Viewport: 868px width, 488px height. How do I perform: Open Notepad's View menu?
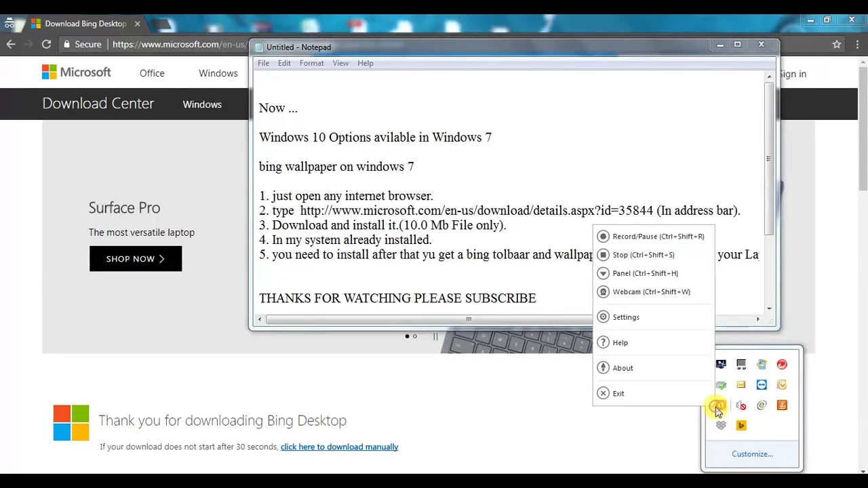point(340,63)
